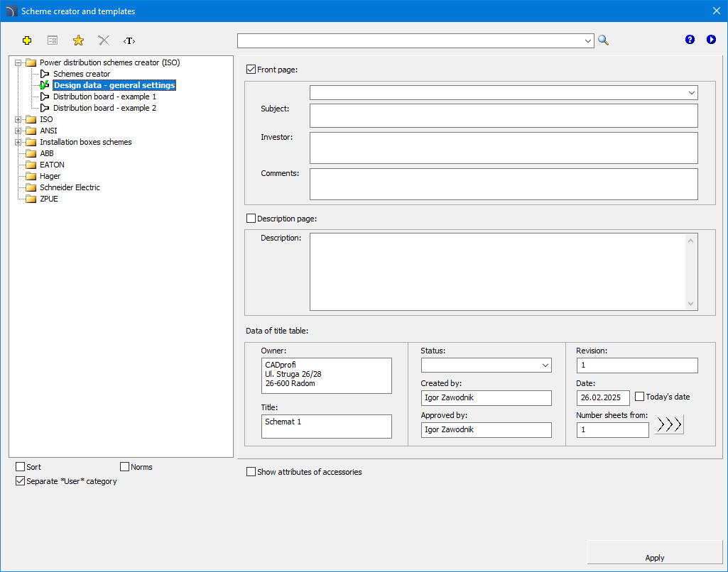Click into the Investor text field

(504, 148)
